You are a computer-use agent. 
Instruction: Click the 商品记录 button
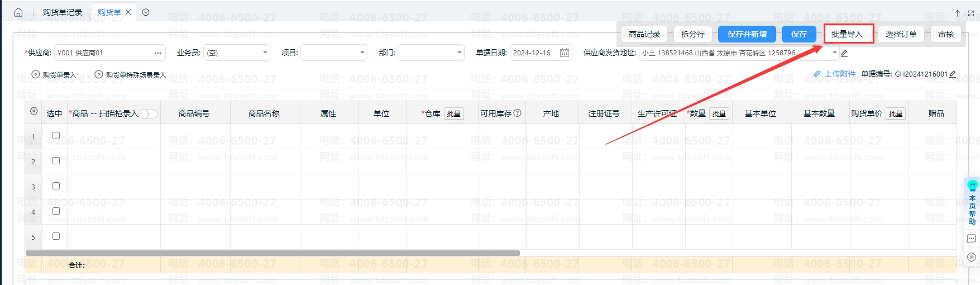pos(644,34)
